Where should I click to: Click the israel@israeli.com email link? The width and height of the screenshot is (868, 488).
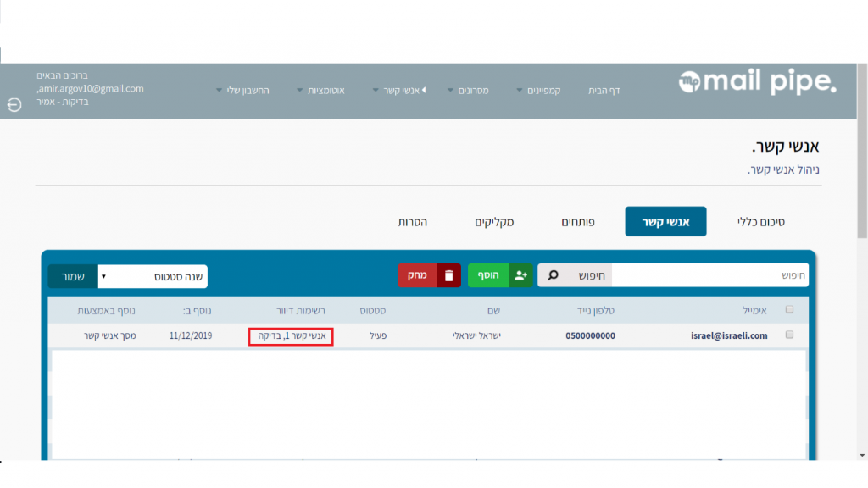[x=728, y=335]
